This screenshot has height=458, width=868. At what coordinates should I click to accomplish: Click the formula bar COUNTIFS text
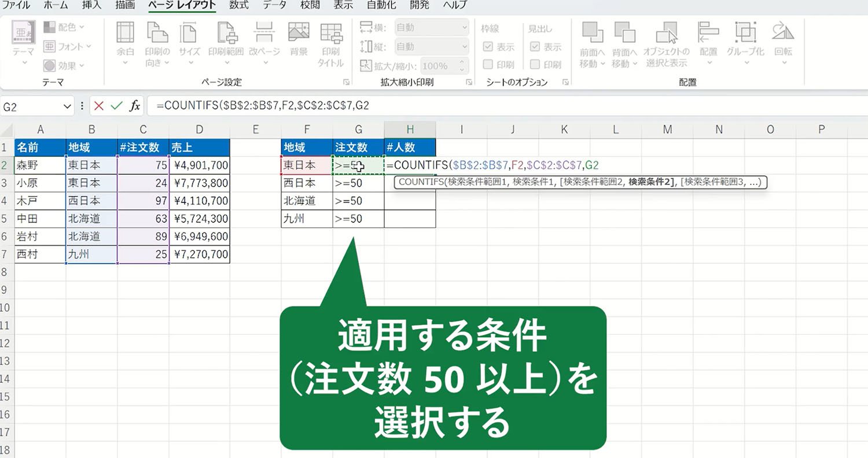point(263,106)
